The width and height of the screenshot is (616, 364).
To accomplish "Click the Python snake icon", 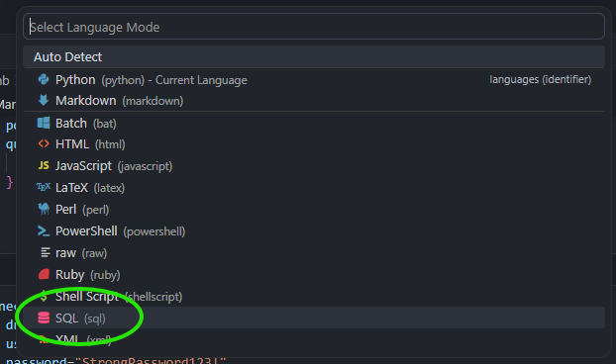I will coord(44,79).
